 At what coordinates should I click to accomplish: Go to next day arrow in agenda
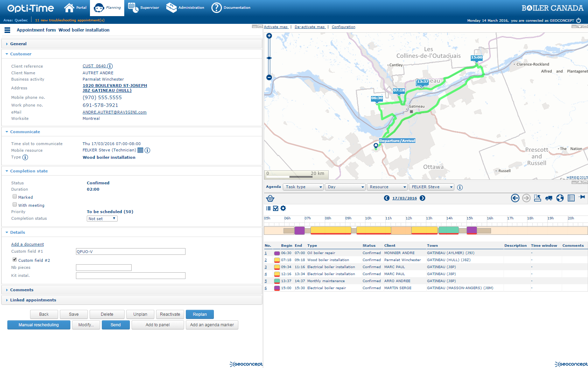[422, 198]
